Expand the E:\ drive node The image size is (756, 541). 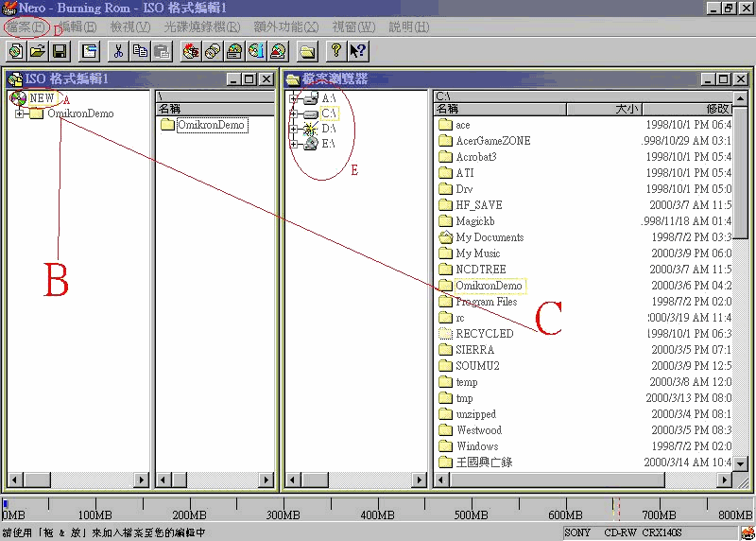click(x=293, y=144)
